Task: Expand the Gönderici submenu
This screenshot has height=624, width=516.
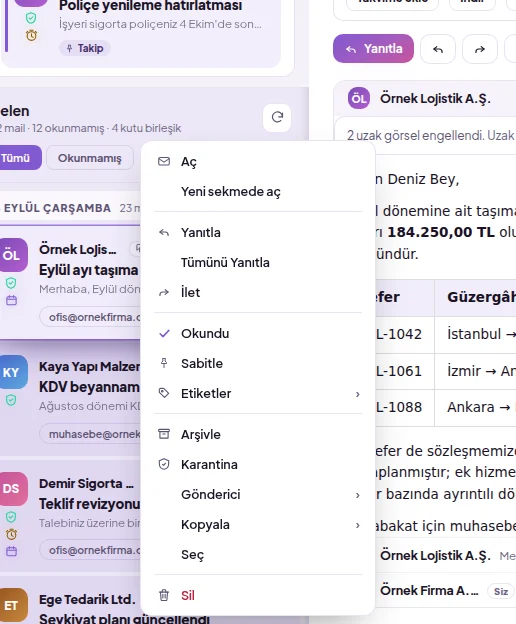Action: click(258, 495)
